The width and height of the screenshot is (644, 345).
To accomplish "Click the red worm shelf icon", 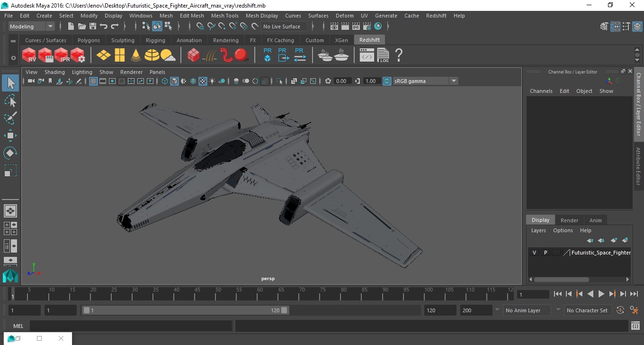I will pos(227,55).
